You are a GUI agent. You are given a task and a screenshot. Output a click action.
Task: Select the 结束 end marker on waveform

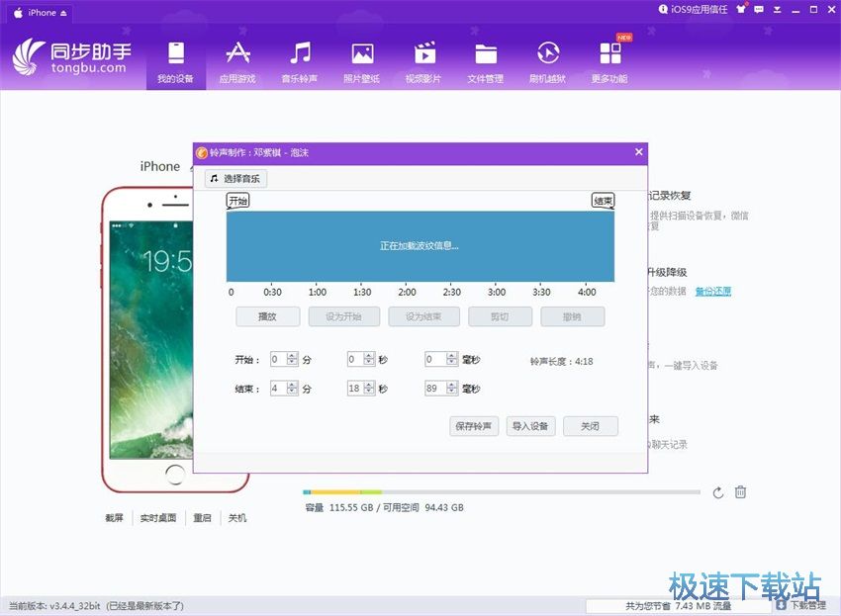603,201
